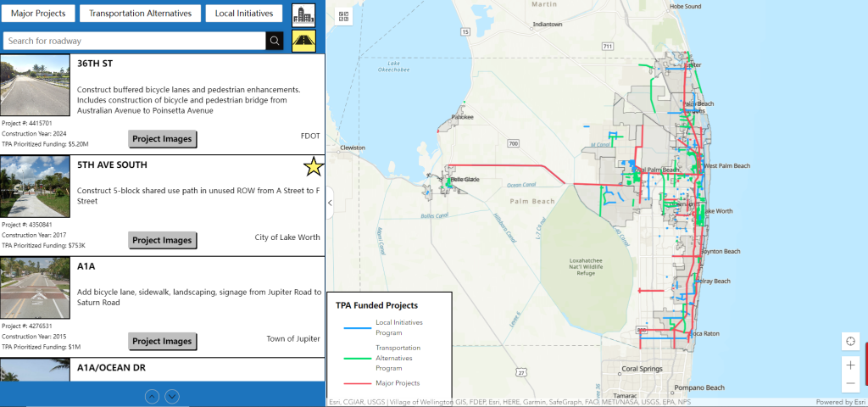Open the Local Initiatives tab
Viewport: 868px width, 407px height.
[243, 14]
